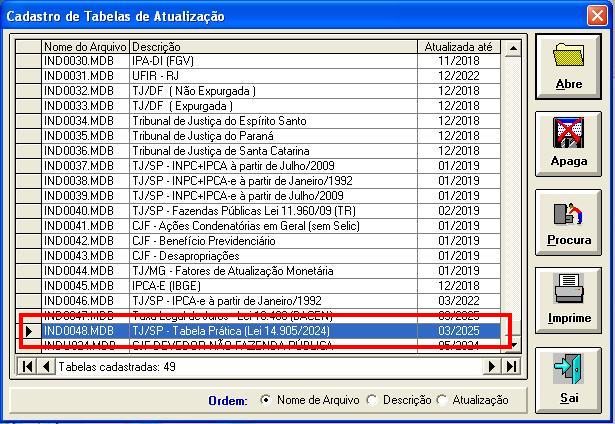Select Nome de Arquivo sort order
The height and width of the screenshot is (424, 615).
265,400
